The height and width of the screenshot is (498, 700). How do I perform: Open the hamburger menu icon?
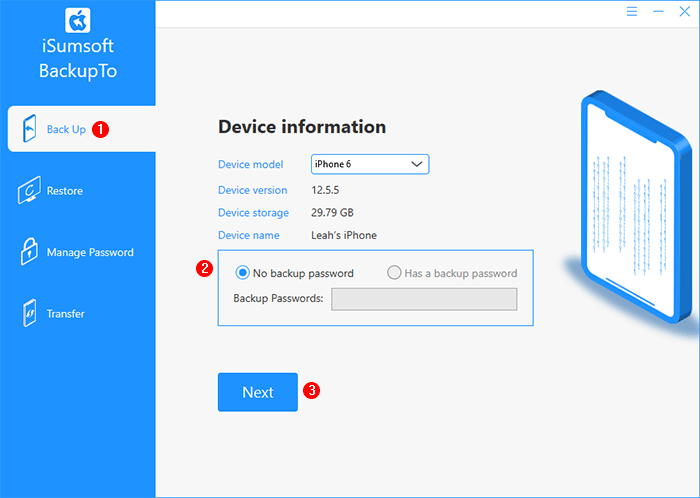[632, 12]
